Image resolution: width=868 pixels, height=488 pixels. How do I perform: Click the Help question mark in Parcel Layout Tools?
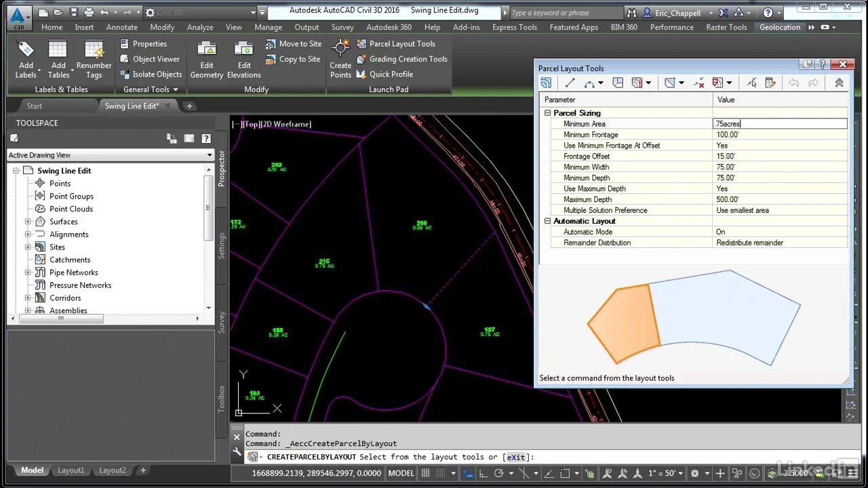[823, 64]
